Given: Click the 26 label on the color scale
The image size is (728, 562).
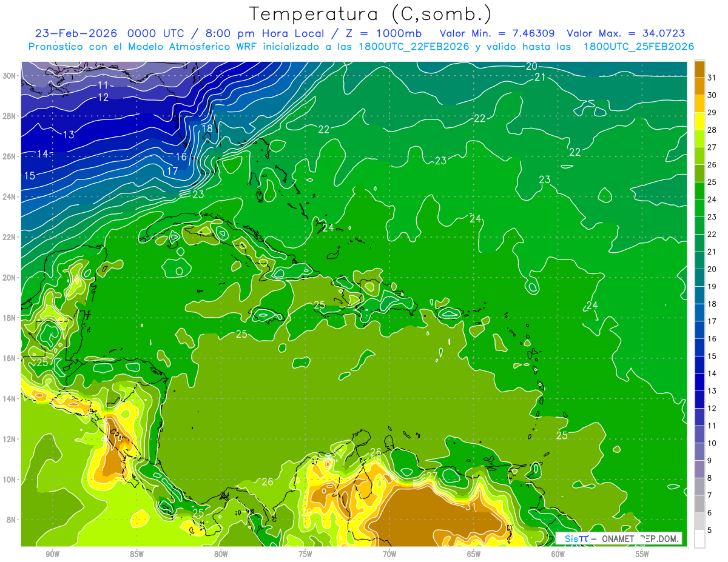Looking at the screenshot, I should 712,164.
